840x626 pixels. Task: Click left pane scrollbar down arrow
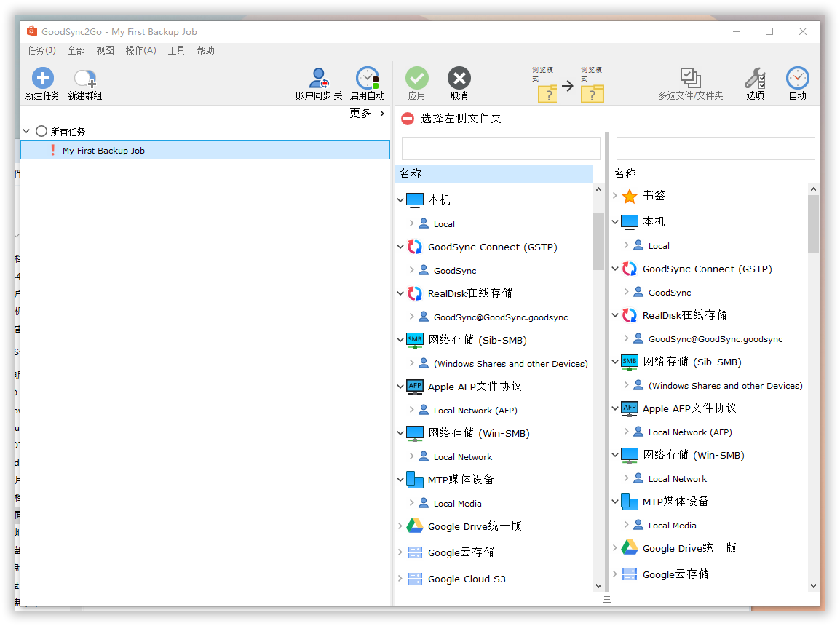598,586
